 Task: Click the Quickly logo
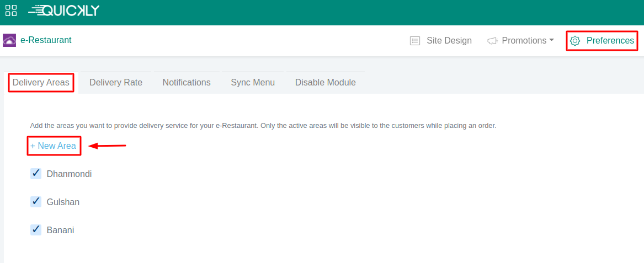[x=64, y=10]
